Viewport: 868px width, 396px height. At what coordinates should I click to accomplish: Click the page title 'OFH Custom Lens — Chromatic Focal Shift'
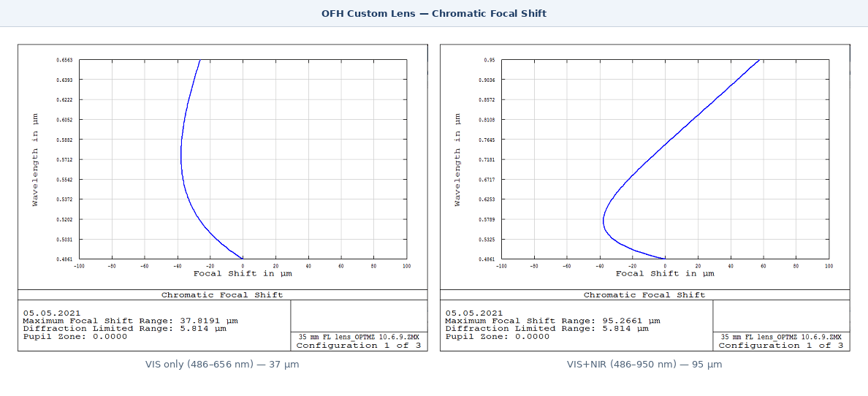[434, 13]
